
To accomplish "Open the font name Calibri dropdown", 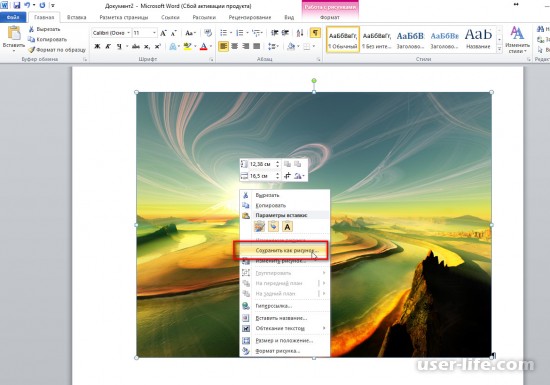I will point(129,33).
